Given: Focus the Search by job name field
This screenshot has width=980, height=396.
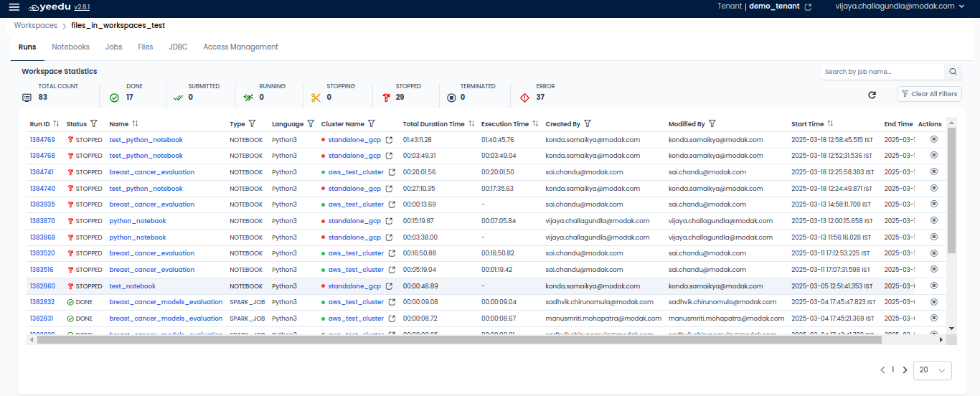Looking at the screenshot, I should pos(882,72).
